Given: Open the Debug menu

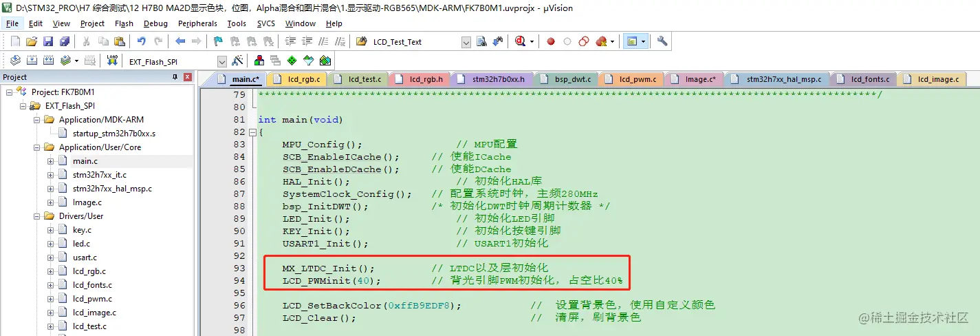Looking at the screenshot, I should click(x=155, y=23).
